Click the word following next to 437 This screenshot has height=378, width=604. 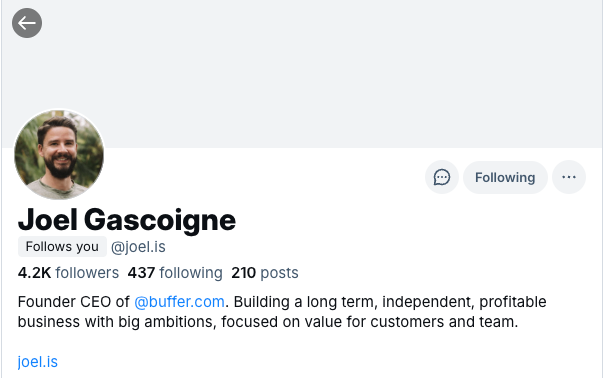pyautogui.click(x=191, y=273)
